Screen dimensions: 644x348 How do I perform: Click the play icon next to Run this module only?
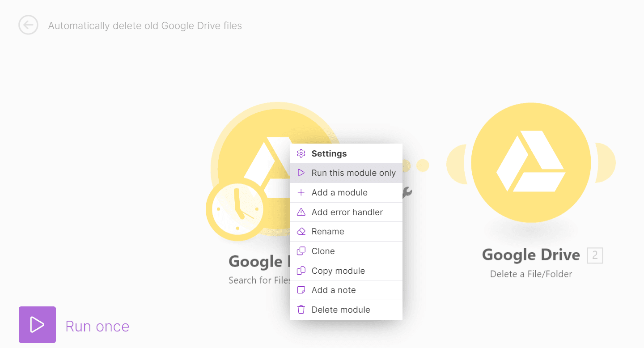coord(301,173)
